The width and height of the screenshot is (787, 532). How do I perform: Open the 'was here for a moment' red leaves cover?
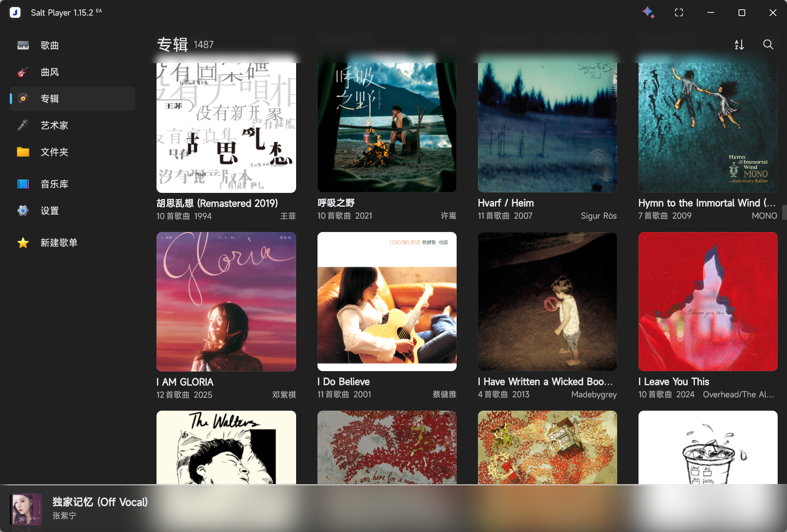pos(387,447)
